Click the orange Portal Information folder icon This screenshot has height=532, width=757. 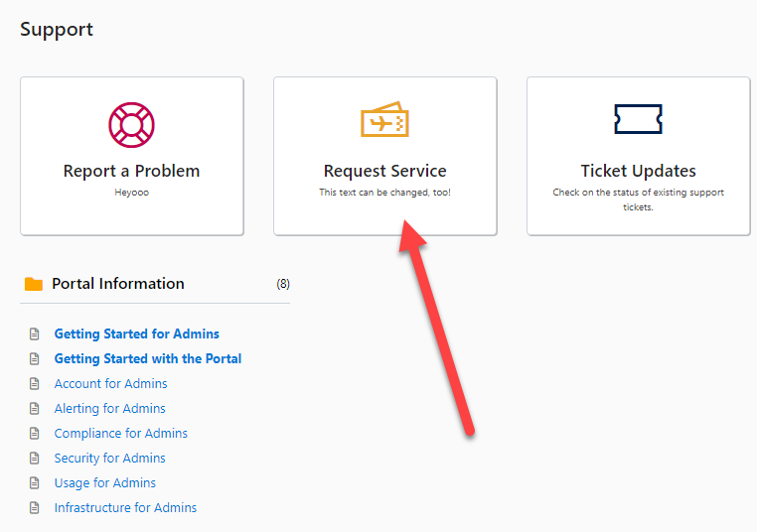click(x=34, y=284)
